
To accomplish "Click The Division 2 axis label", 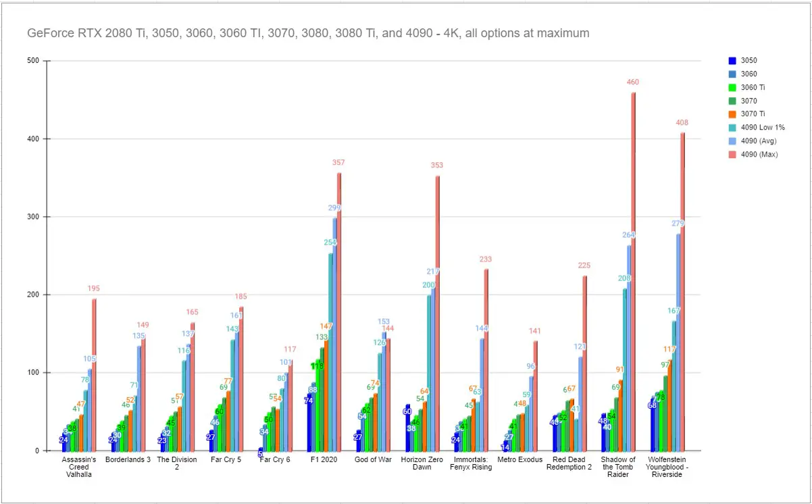I will click(x=177, y=463).
